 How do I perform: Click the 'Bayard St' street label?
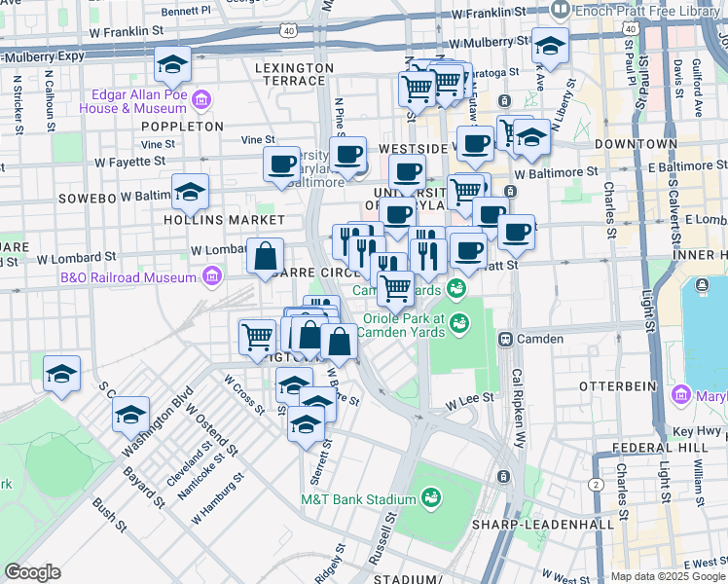pos(143,488)
